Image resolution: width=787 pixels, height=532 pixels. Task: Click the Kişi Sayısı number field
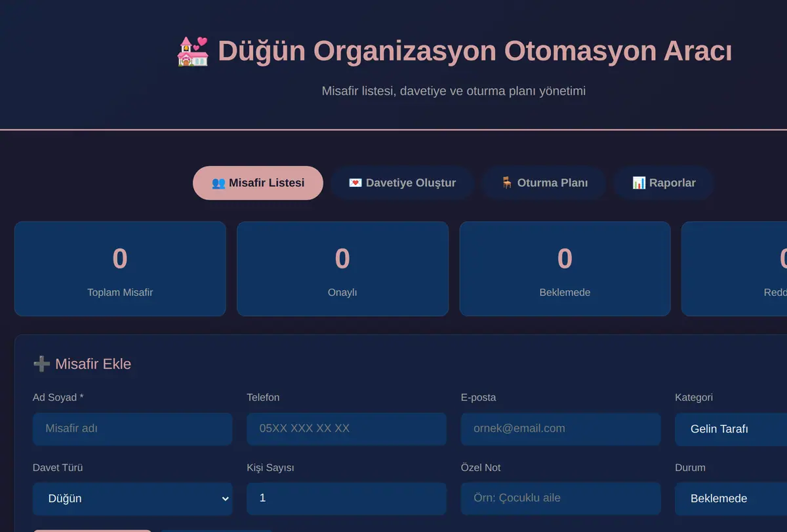click(346, 499)
